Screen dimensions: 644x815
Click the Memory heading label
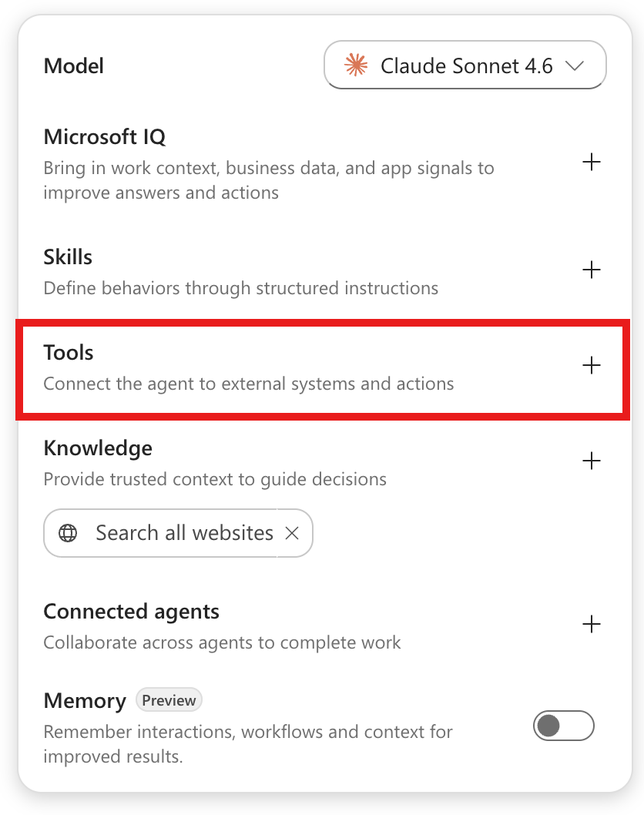pos(86,701)
